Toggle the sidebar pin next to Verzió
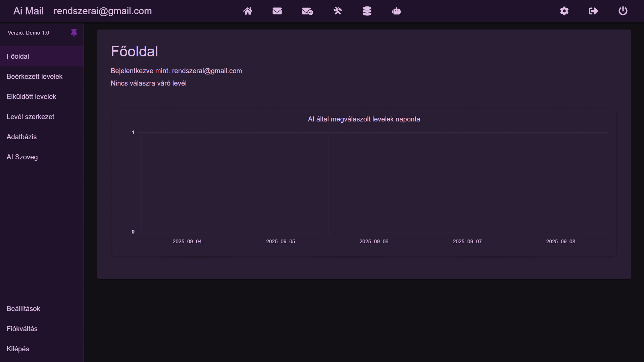The width and height of the screenshot is (644, 362). tap(74, 33)
